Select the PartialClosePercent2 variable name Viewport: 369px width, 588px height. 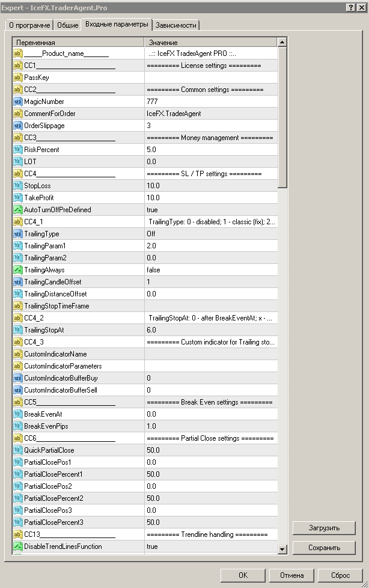pos(53,498)
